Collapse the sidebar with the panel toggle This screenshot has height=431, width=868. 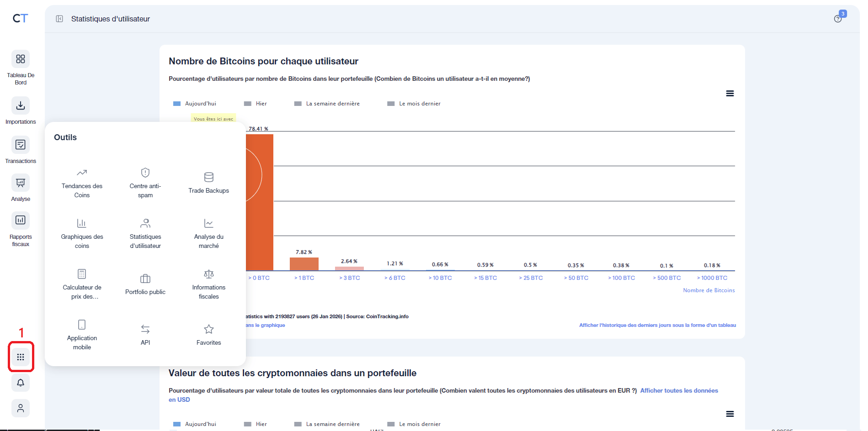coord(59,19)
